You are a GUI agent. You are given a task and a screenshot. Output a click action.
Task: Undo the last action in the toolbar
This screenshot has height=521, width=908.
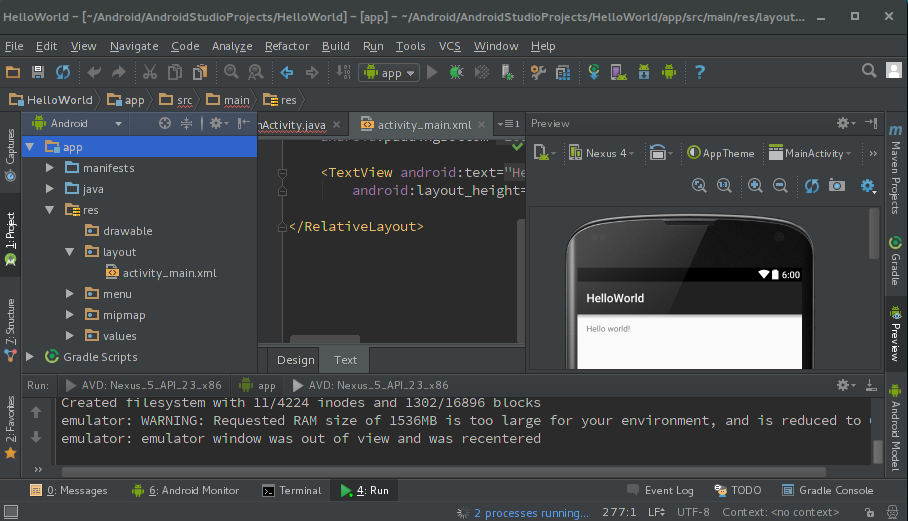click(94, 72)
